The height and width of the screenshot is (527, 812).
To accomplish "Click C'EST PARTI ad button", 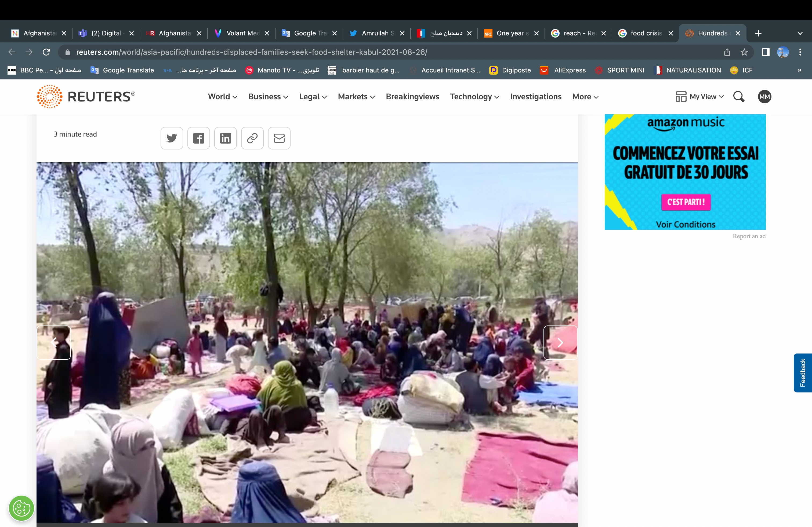I will (686, 202).
